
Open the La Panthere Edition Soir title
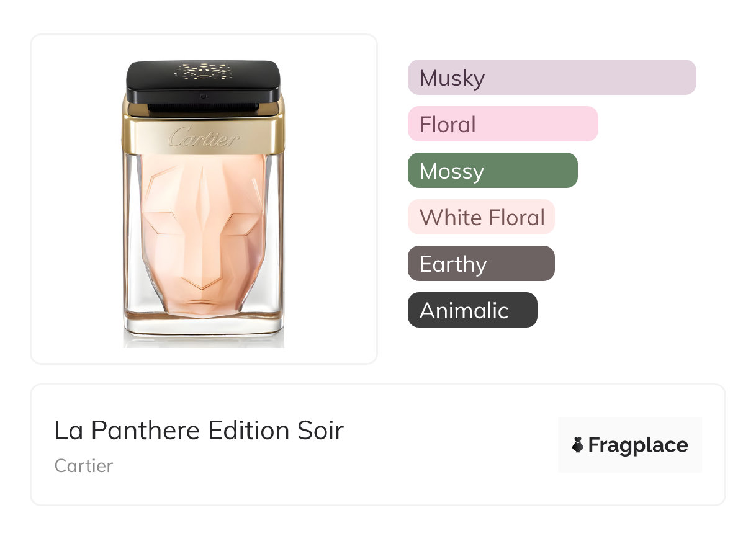coord(199,431)
